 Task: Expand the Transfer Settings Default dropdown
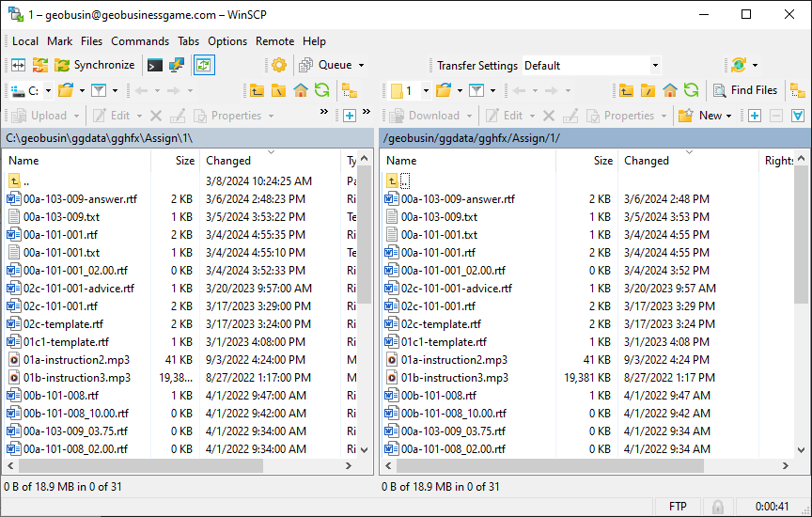click(655, 65)
